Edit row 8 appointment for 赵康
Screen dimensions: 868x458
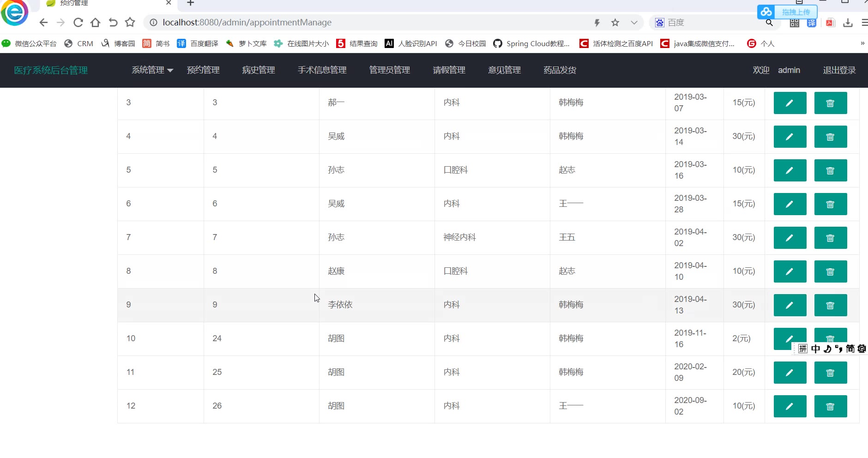coord(790,271)
